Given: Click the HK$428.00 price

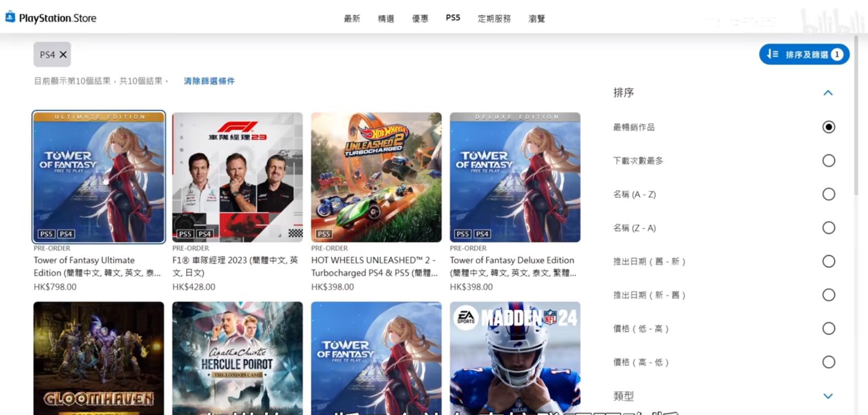Looking at the screenshot, I should 194,287.
